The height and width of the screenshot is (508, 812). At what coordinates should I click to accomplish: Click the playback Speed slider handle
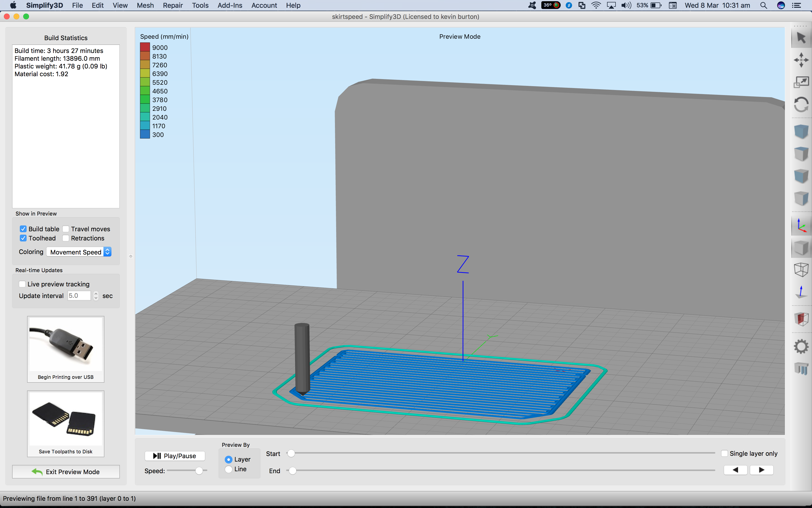[x=199, y=471]
